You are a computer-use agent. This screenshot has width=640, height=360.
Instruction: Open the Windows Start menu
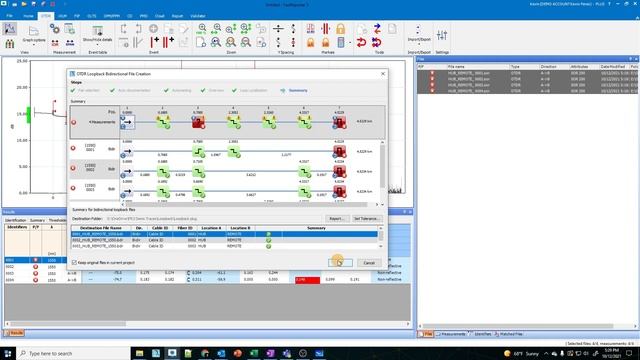tap(8, 353)
